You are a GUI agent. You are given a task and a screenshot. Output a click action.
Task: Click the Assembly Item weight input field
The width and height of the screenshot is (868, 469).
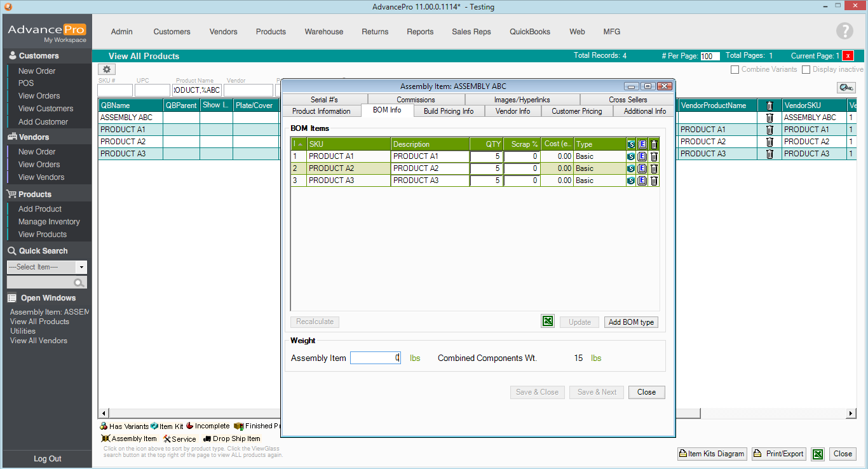pos(375,358)
